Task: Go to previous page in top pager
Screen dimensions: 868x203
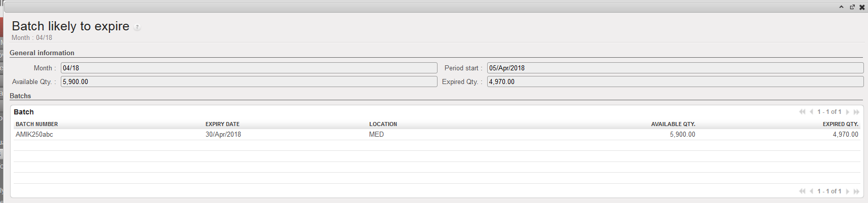Action: point(811,112)
